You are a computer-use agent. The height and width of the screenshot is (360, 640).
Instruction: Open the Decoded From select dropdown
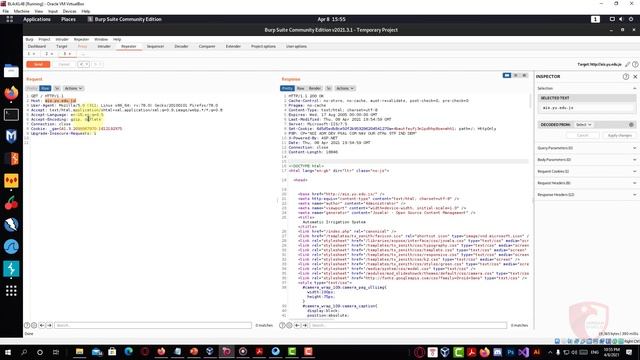(584, 124)
